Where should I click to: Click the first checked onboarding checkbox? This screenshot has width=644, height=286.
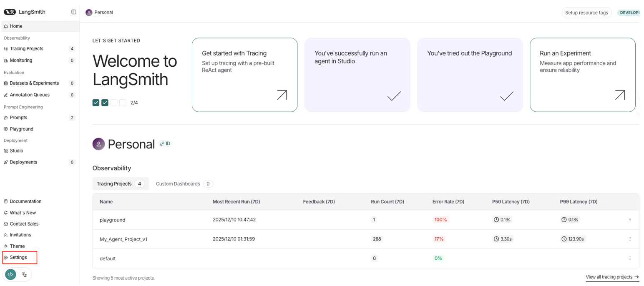[96, 103]
